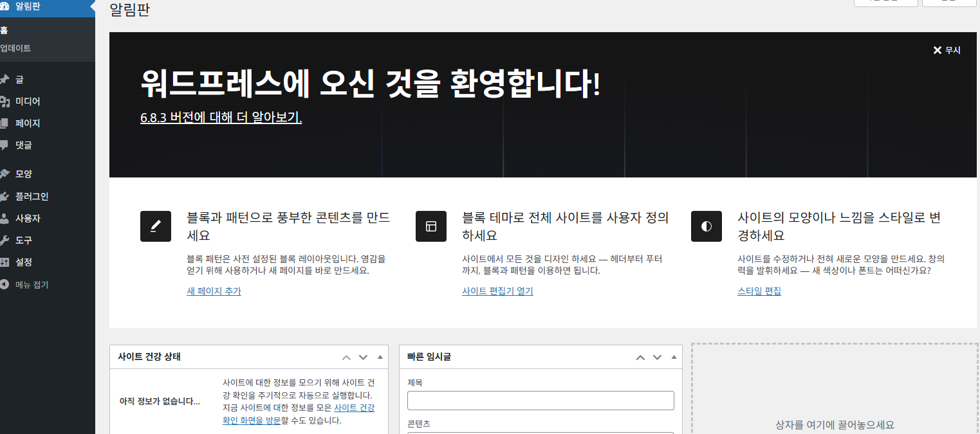Focus the 제목 input field

coord(541,401)
